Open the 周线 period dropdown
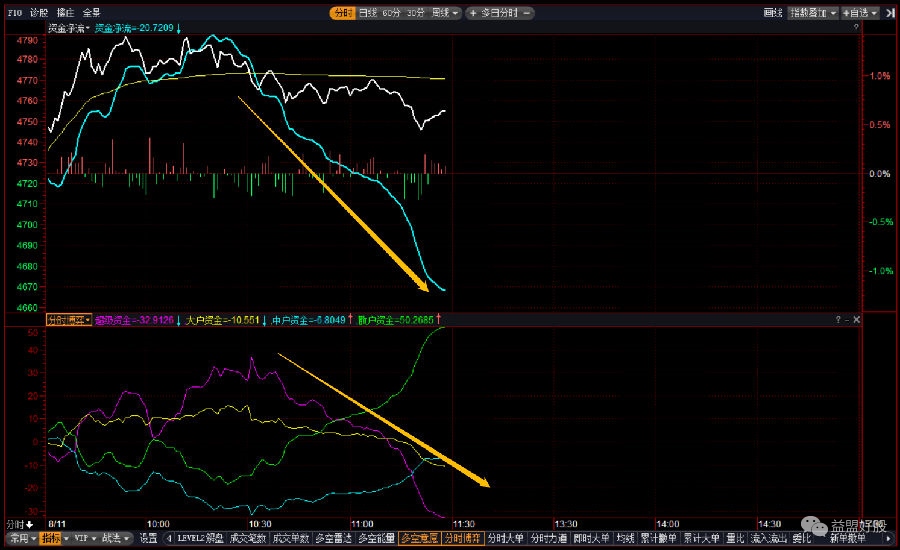The image size is (900, 550). pyautogui.click(x=443, y=13)
